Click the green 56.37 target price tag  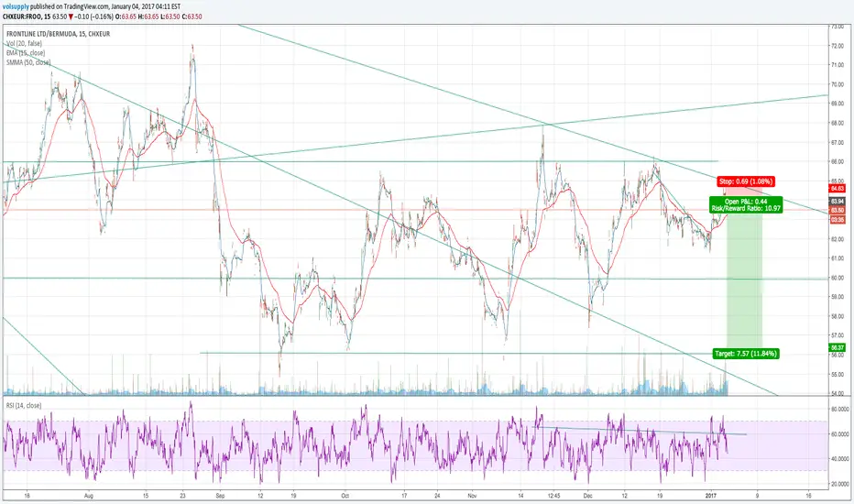pyautogui.click(x=838, y=347)
